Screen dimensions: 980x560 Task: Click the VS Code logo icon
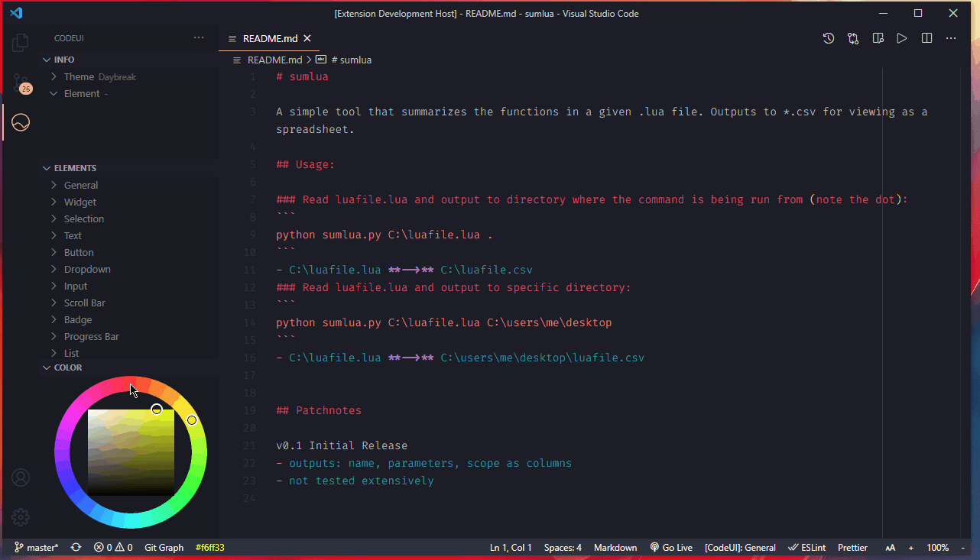pyautogui.click(x=17, y=13)
